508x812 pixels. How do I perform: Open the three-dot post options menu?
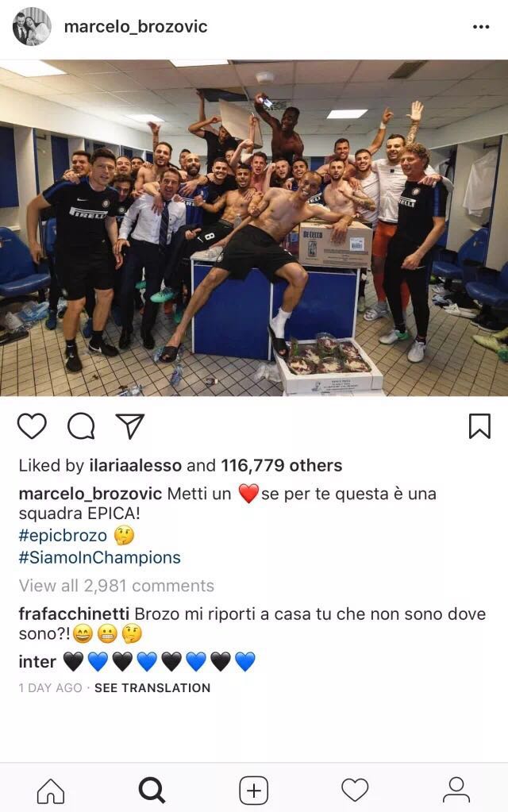pyautogui.click(x=481, y=27)
